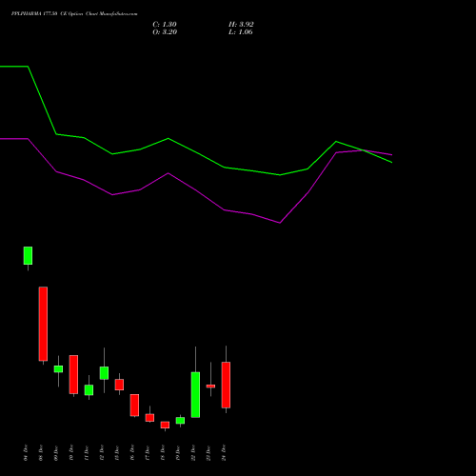Select the tall red candlestick for 08 Dec
The image size is (476, 476).
(43, 324)
